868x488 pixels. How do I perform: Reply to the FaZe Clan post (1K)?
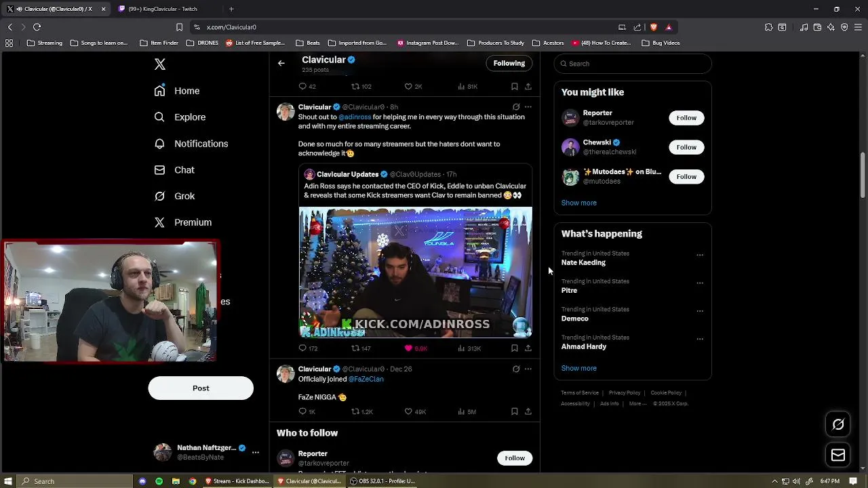[x=307, y=411]
